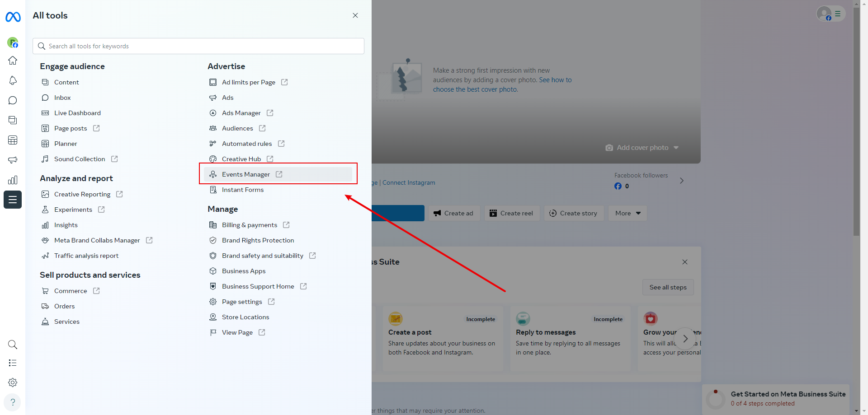Open Insights in Analyze and report

(66, 225)
